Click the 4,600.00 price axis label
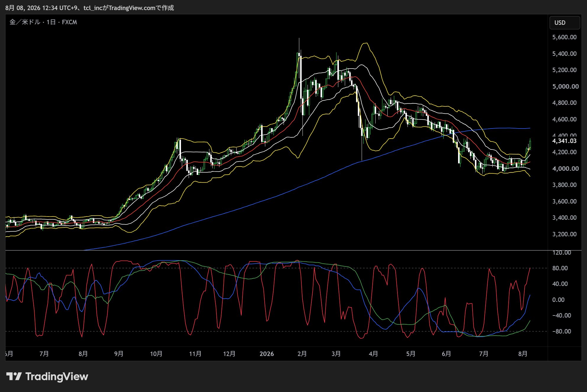Screen dimensions: 587x392 [x=564, y=119]
